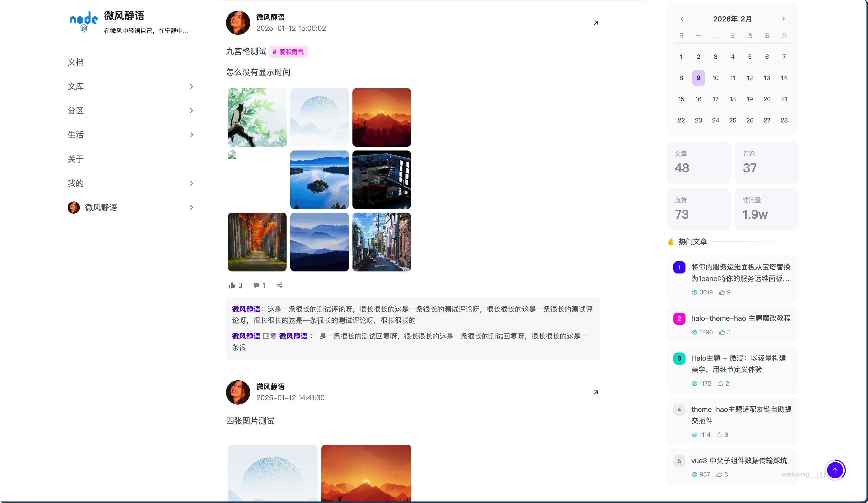Open the 文档 menu item
Viewport: 868px width, 503px height.
[x=75, y=62]
